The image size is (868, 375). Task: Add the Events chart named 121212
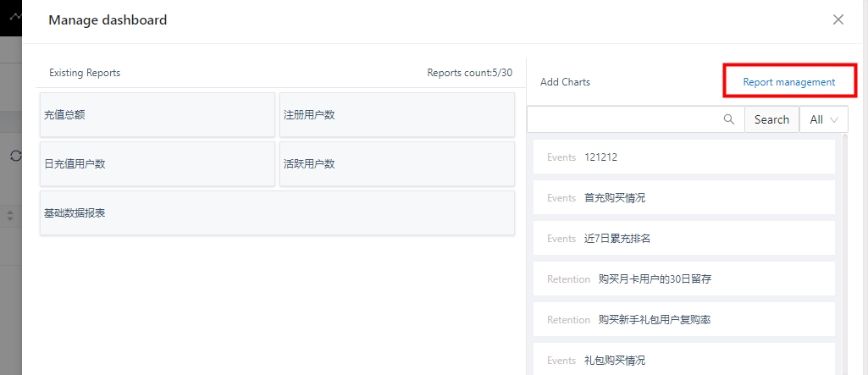coord(683,157)
